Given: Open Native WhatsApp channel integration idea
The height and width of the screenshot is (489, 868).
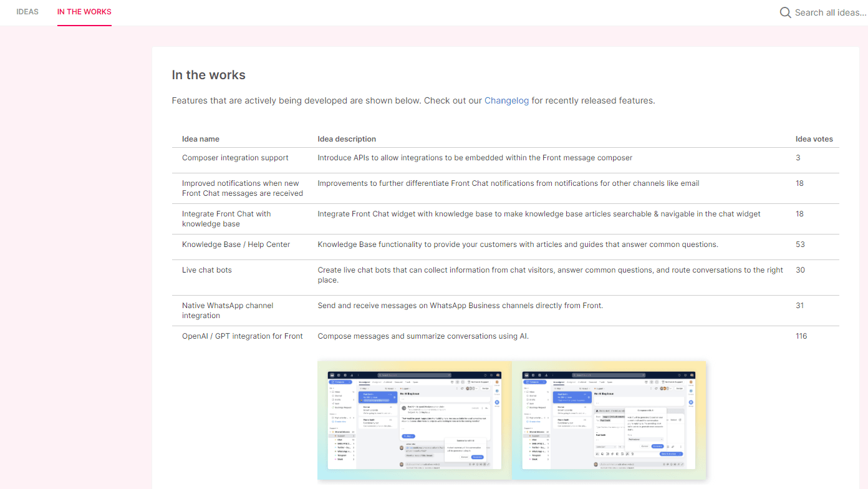Looking at the screenshot, I should coord(228,311).
